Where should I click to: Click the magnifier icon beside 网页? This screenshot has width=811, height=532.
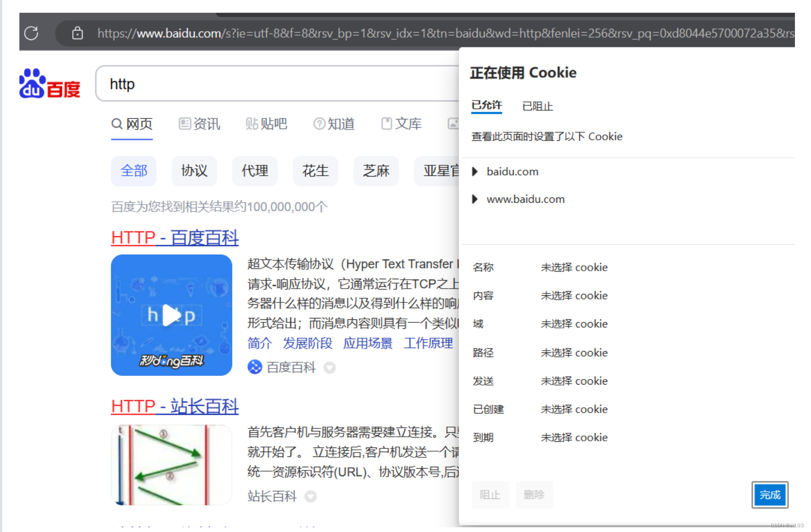(x=117, y=124)
